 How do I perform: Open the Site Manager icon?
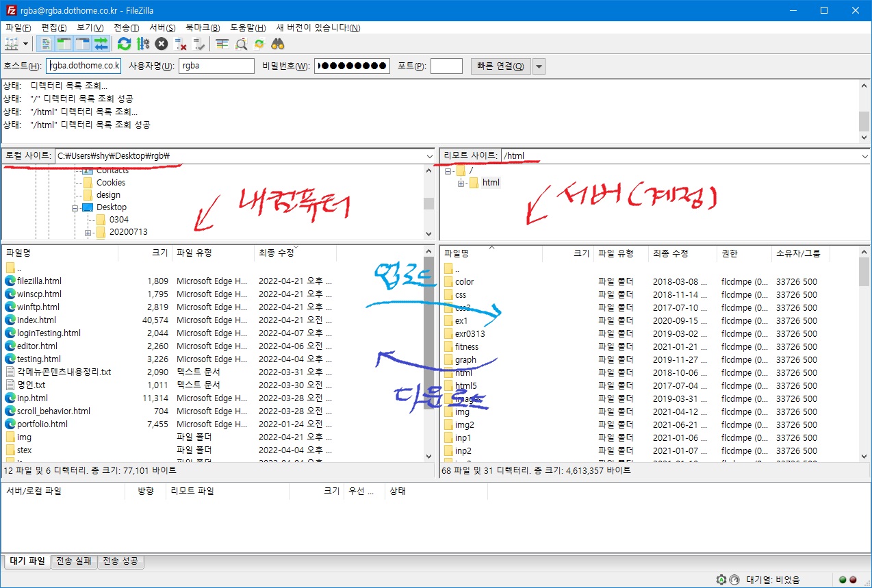click(12, 44)
